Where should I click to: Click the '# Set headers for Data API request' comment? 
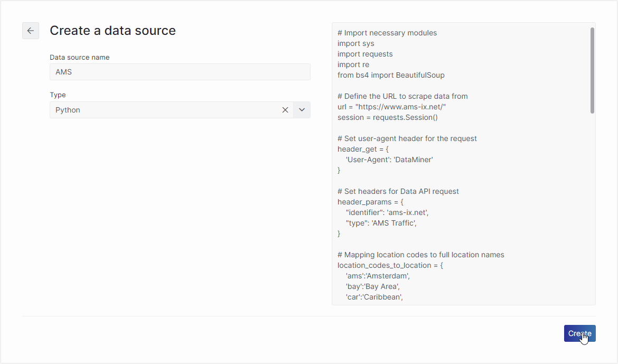click(x=398, y=191)
